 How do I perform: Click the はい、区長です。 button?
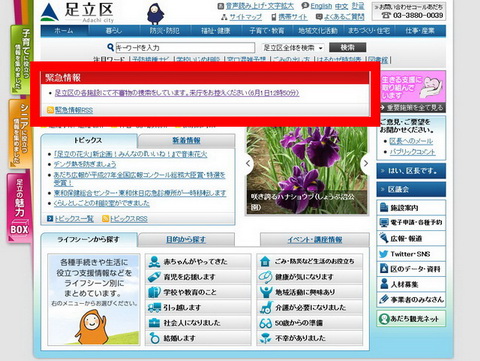(411, 171)
